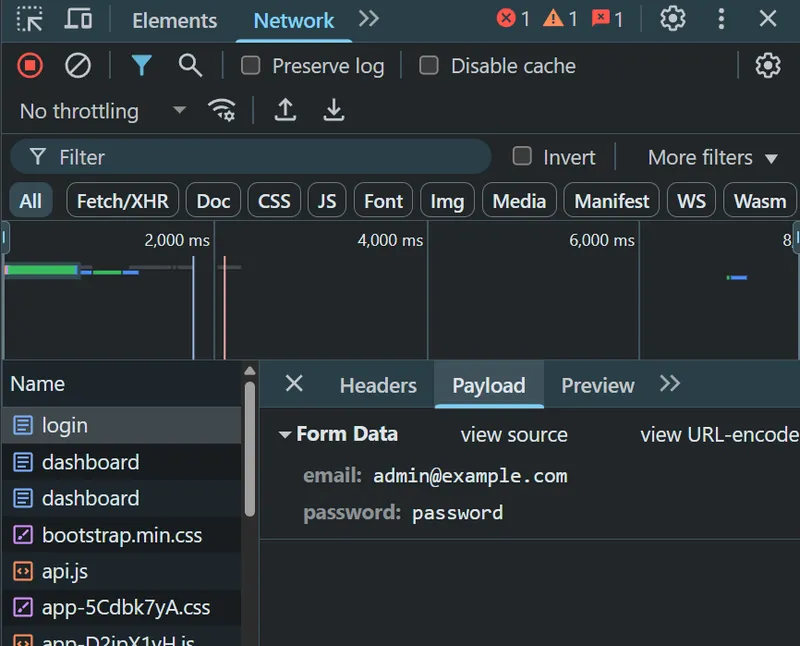
Task: Clear the network log
Action: (x=78, y=66)
